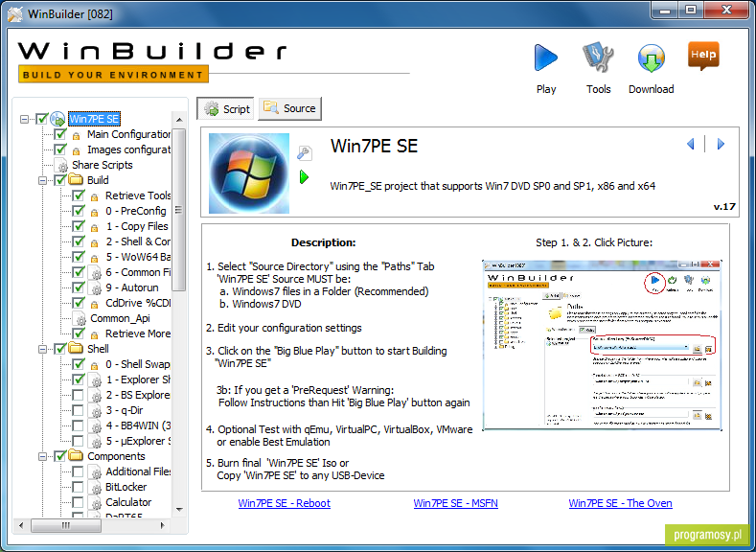Toggle the 2 - Shell & Config checkbox

click(79, 241)
